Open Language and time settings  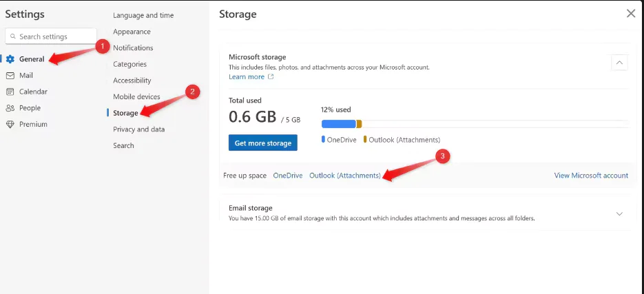coord(143,15)
